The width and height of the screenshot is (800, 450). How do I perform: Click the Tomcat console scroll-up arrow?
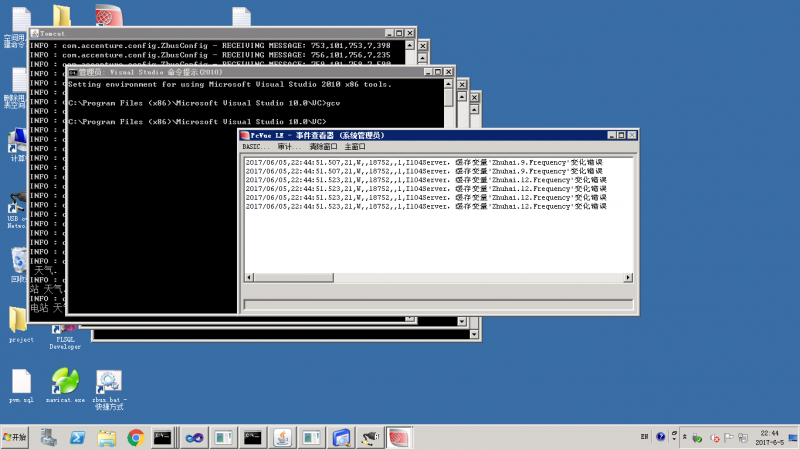410,45
